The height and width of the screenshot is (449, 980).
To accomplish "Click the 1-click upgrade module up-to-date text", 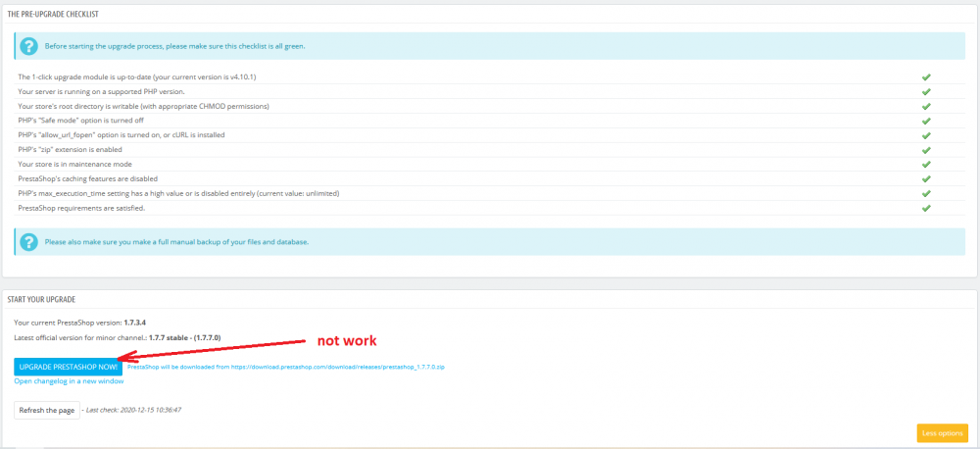I will pyautogui.click(x=137, y=76).
